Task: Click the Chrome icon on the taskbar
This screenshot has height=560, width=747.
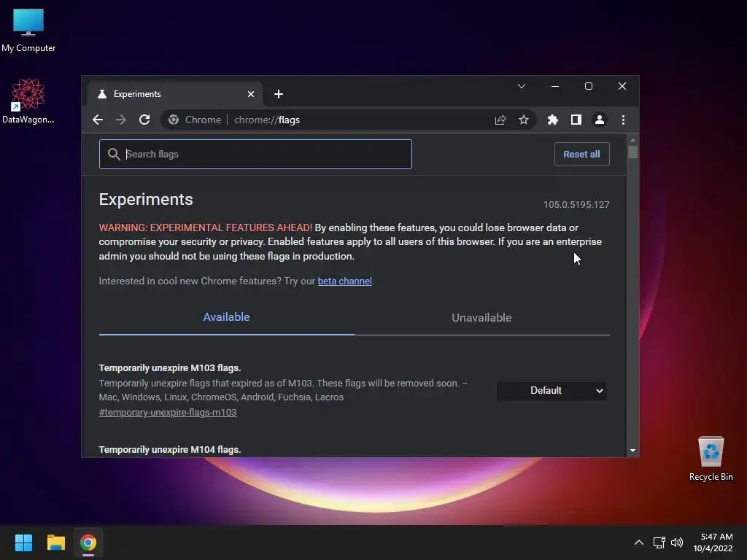Action: pos(88,542)
